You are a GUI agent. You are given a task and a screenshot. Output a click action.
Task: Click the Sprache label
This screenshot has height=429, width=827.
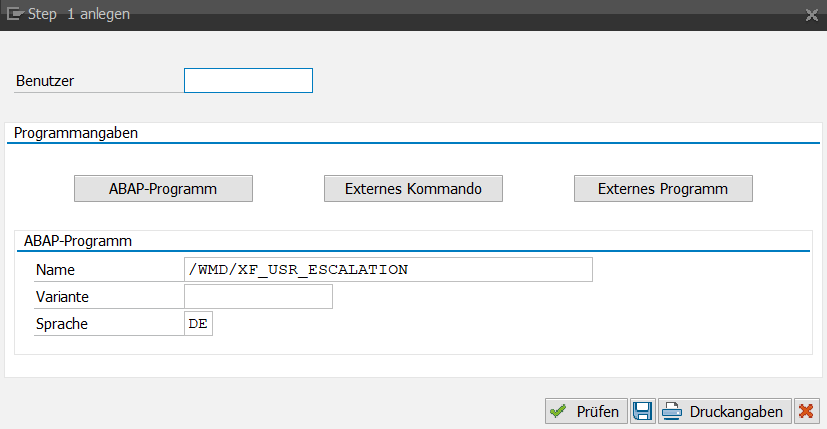pos(61,324)
